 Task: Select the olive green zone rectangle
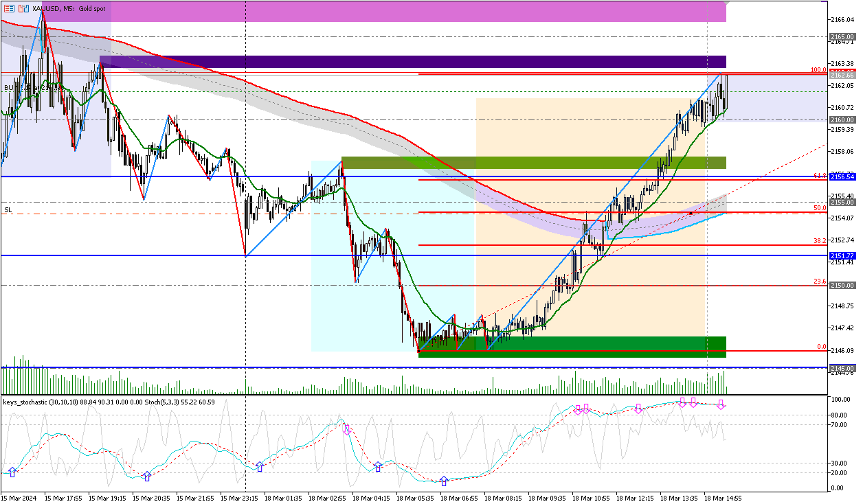click(x=534, y=163)
